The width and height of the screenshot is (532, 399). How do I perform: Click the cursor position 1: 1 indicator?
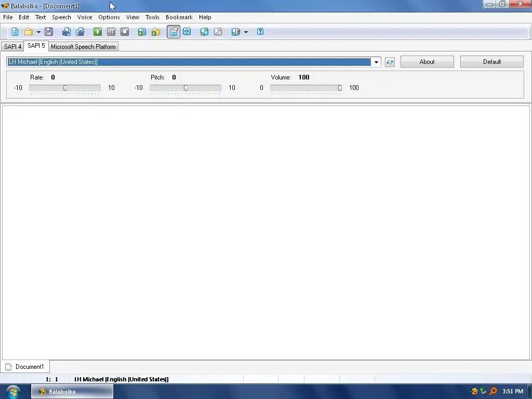52,379
